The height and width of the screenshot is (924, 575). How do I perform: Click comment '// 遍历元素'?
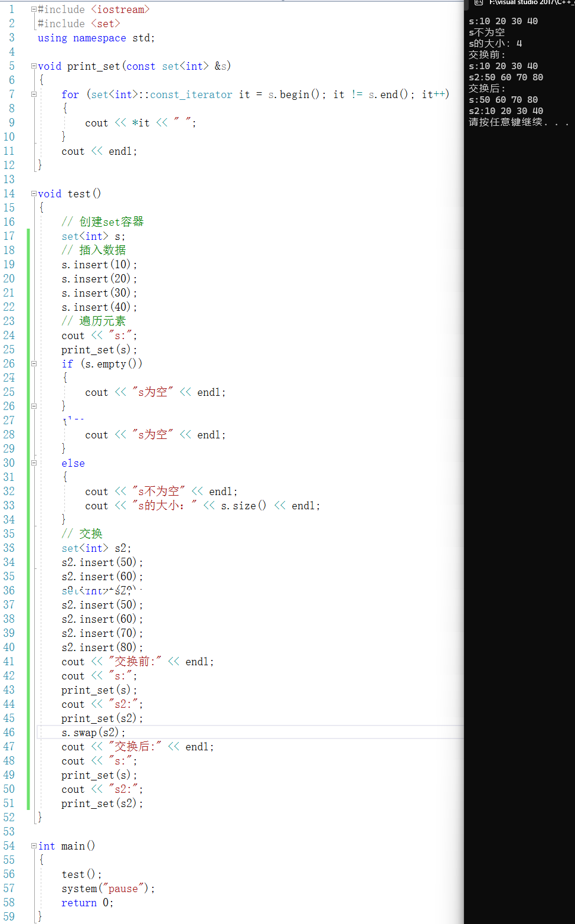(x=94, y=321)
